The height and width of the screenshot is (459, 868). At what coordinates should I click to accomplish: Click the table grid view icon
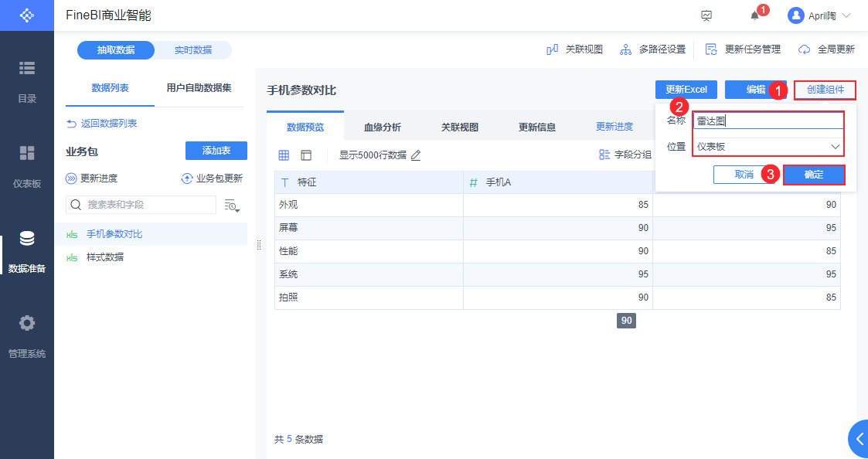[x=284, y=155]
